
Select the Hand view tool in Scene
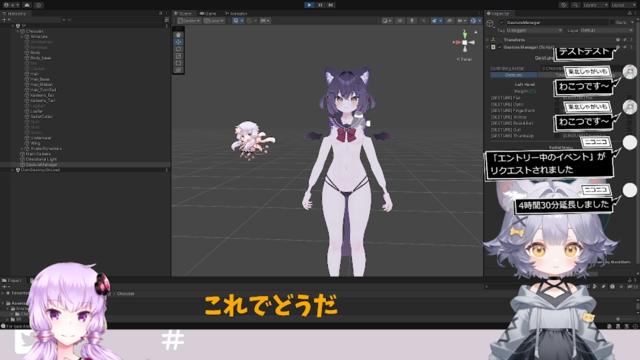(178, 35)
